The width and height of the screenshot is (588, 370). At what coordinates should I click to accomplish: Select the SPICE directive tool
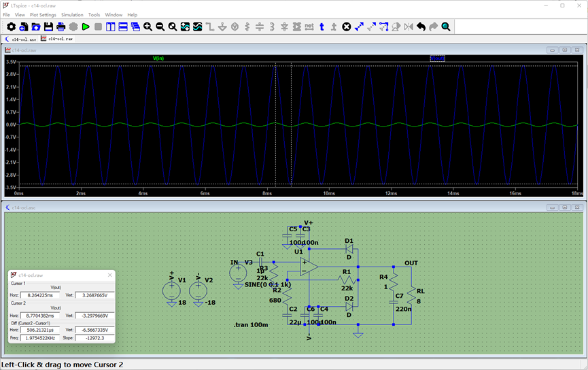click(334, 27)
